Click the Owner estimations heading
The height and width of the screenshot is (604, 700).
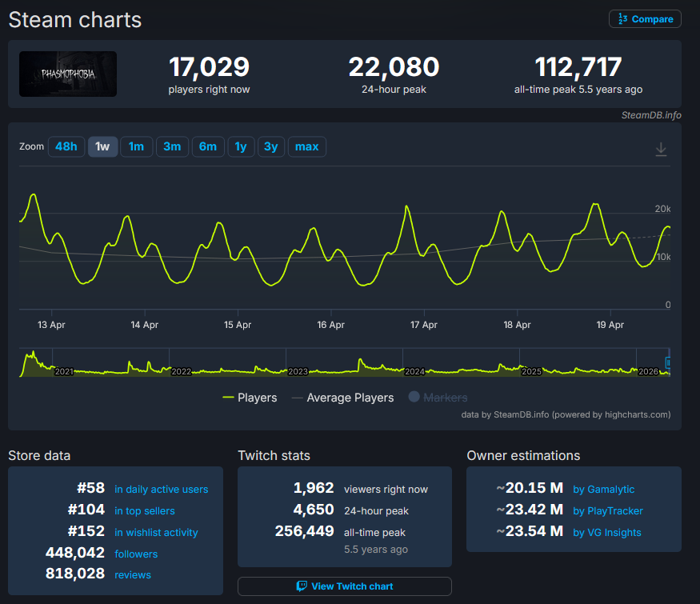523,455
